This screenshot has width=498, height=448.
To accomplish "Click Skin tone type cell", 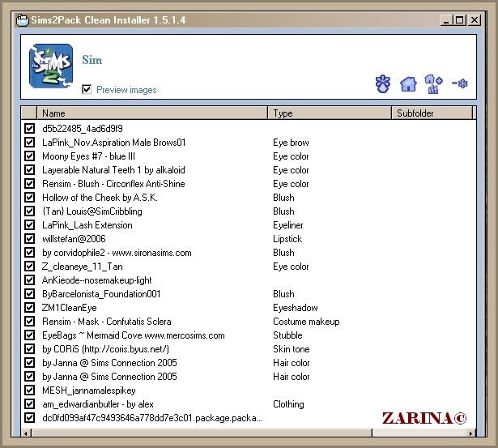I will [292, 349].
